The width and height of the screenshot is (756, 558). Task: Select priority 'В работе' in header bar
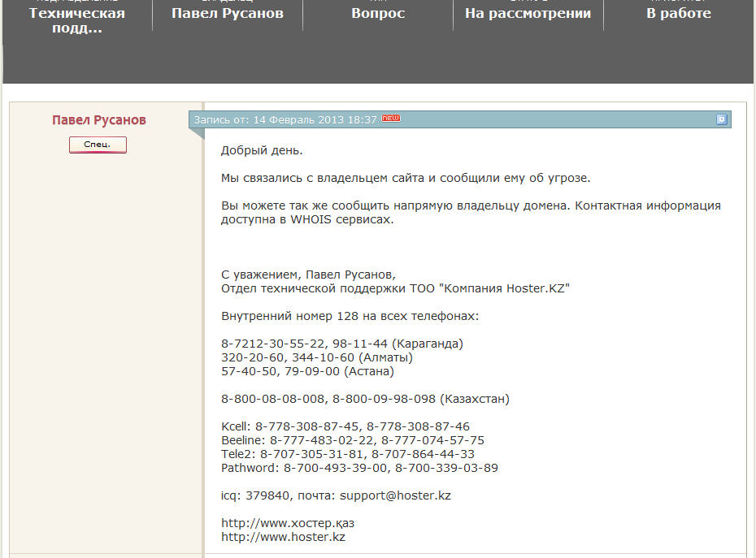click(679, 13)
